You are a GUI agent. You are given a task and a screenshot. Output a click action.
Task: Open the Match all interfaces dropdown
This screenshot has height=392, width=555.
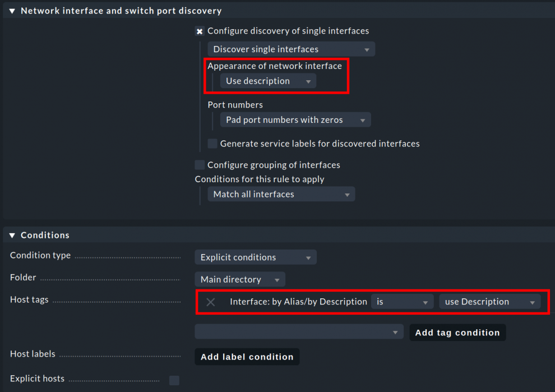pyautogui.click(x=281, y=195)
